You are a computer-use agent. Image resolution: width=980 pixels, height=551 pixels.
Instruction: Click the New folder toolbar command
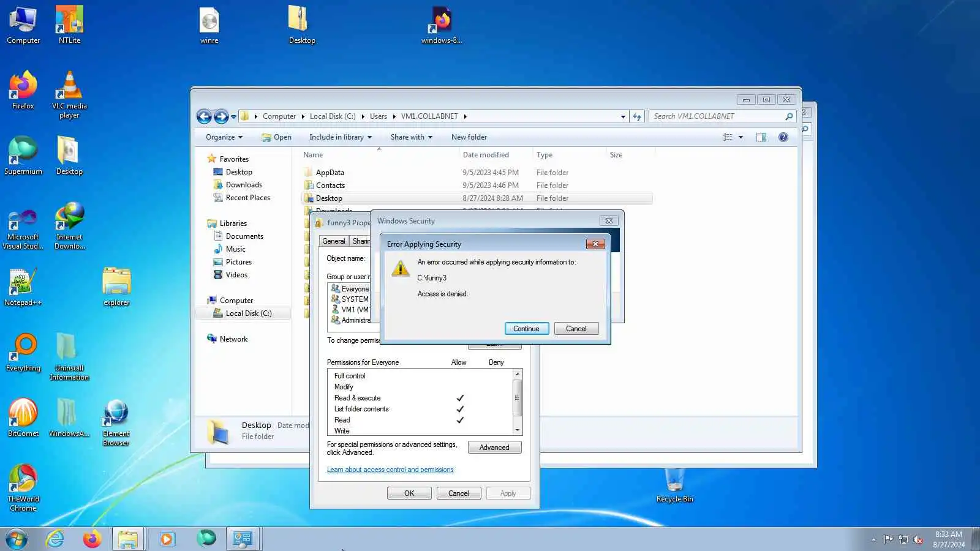(x=469, y=137)
